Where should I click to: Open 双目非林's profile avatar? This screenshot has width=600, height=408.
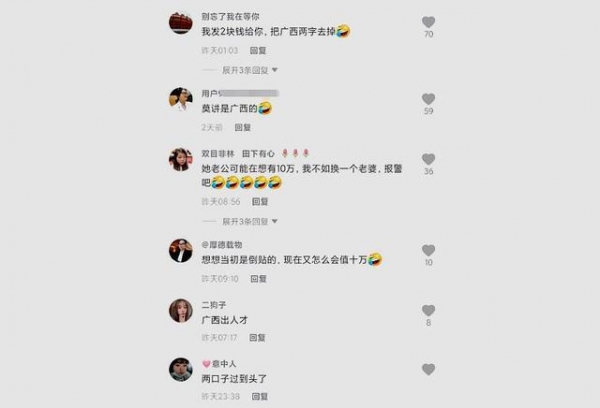coord(181,159)
